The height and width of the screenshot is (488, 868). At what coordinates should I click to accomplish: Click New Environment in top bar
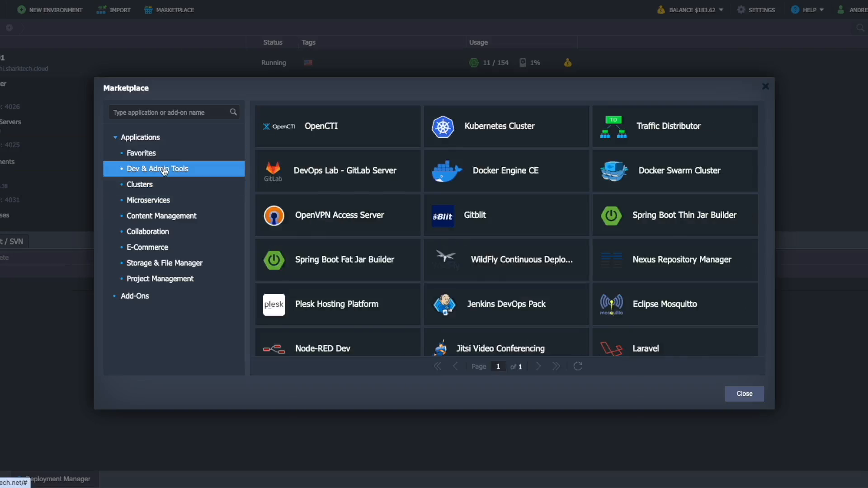[50, 10]
